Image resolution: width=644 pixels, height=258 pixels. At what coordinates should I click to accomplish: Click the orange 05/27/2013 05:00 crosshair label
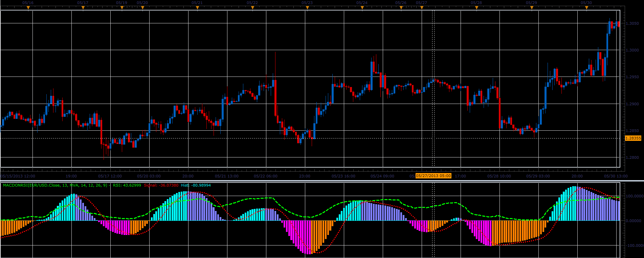pos(433,176)
